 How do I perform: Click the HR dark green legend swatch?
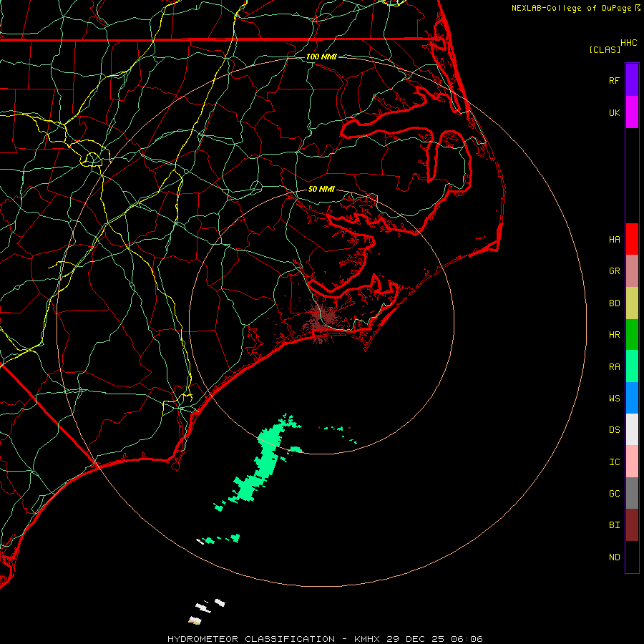pyautogui.click(x=632, y=334)
